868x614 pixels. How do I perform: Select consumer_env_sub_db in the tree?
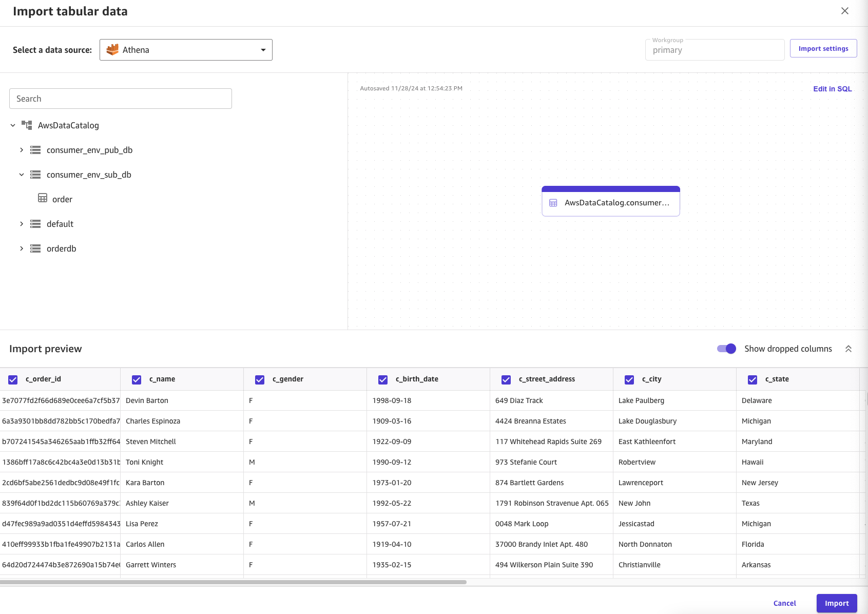[89, 175]
